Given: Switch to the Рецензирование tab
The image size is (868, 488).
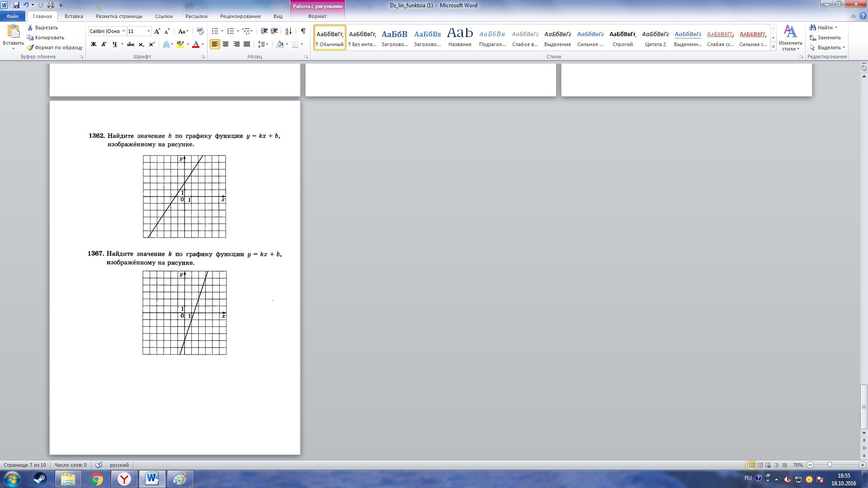Looking at the screenshot, I should [240, 16].
